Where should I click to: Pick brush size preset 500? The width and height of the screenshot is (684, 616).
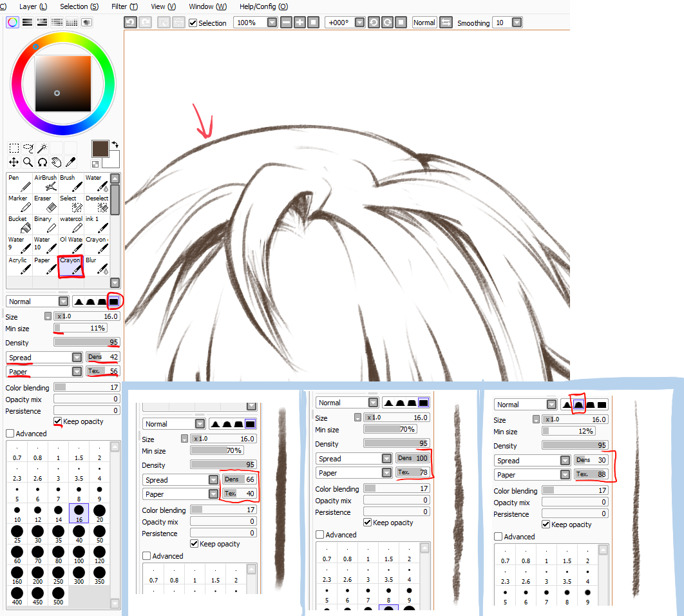click(59, 595)
